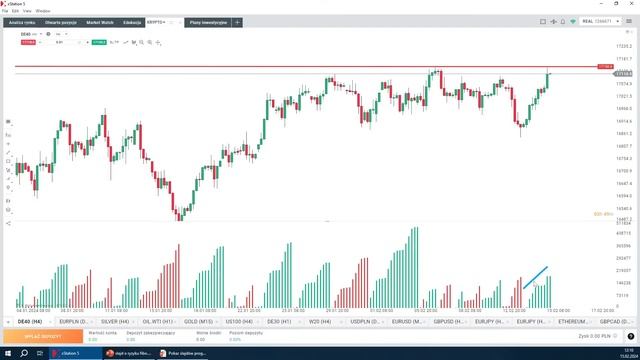The image size is (640, 360).
Task: Switch to the SILVER (H4) chart tab
Action: click(115, 322)
